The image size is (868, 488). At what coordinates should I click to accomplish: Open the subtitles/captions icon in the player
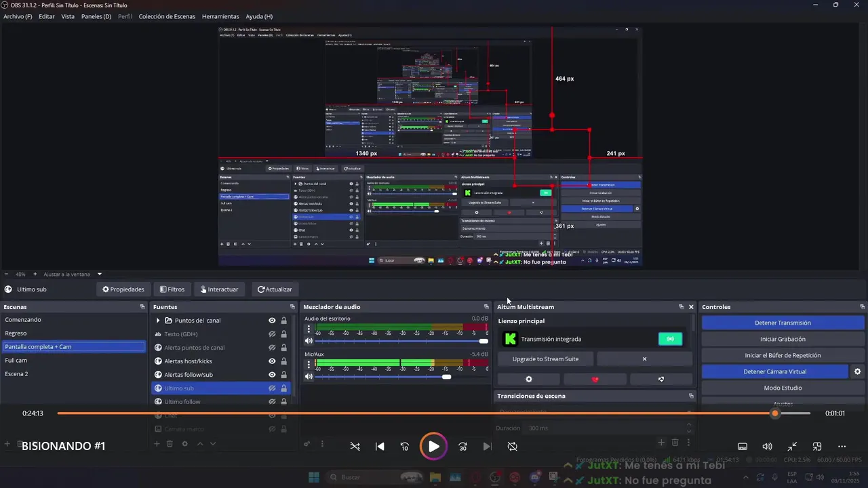(x=743, y=447)
